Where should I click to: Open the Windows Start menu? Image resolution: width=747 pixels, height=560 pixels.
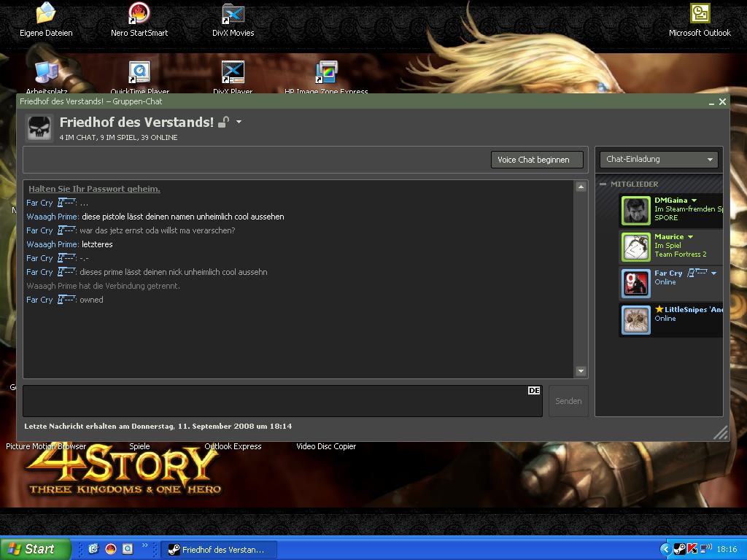(x=35, y=549)
